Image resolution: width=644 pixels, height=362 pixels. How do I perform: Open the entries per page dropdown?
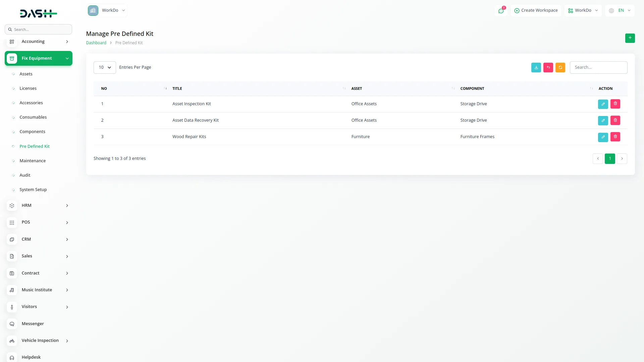(x=104, y=67)
